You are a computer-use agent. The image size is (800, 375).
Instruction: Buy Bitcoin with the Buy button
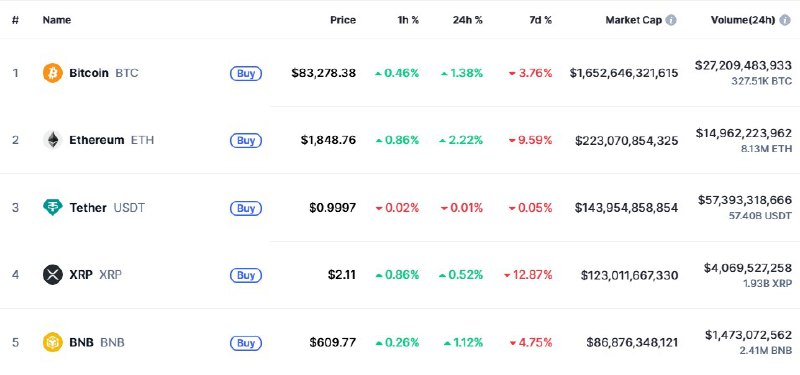(x=246, y=73)
